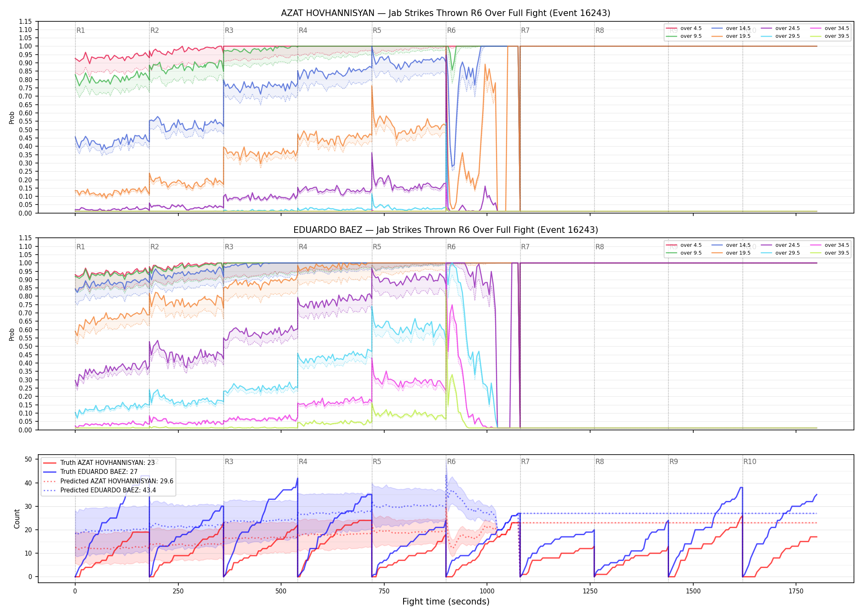Click the R3 round marker in Hovhannisyan chart
Viewport: 863px width, 616px height.
[229, 30]
